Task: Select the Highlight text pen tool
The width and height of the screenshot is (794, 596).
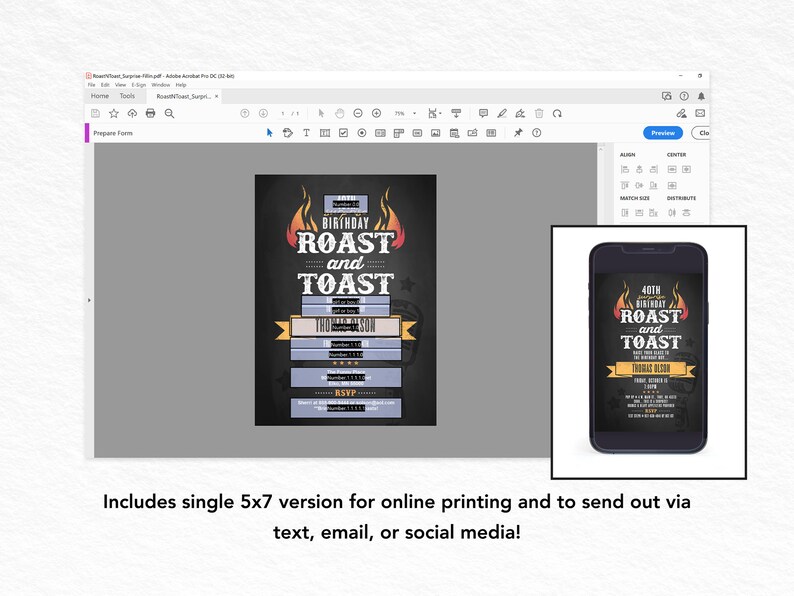Action: tap(502, 113)
